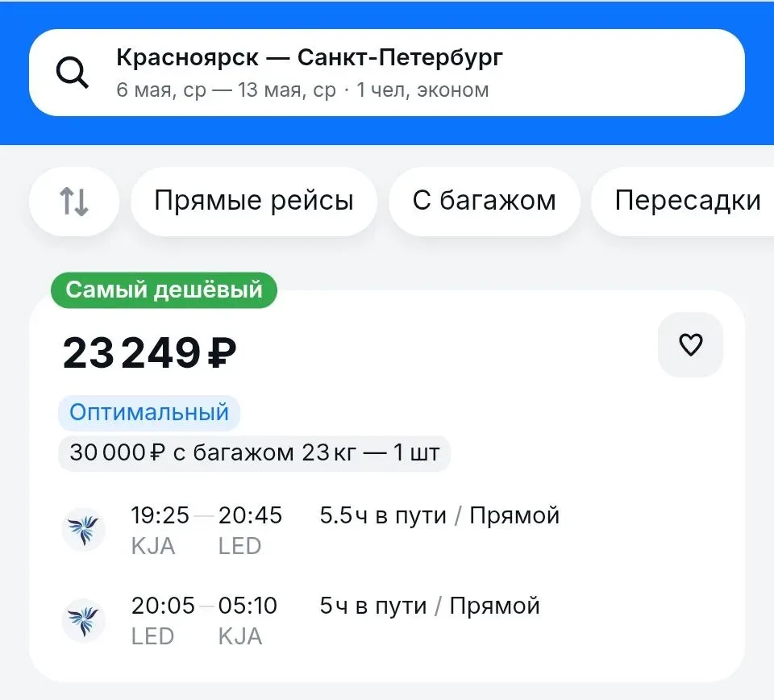Change the dates 6 мая — 13 мая

point(226,90)
